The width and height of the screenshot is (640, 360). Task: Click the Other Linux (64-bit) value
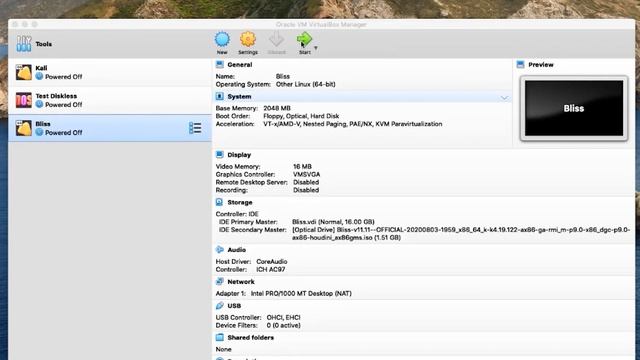coord(306,84)
